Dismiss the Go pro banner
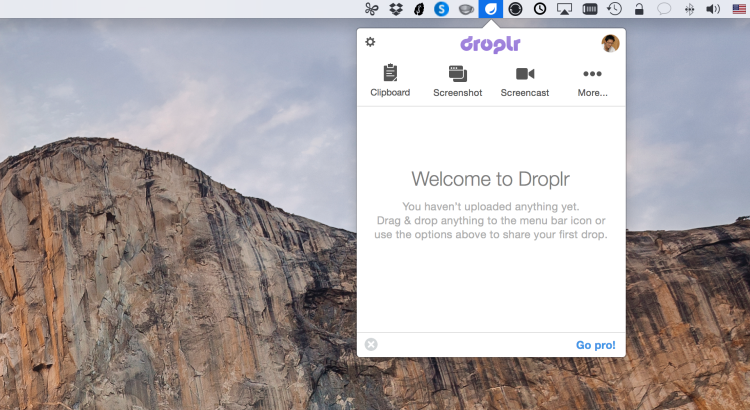The height and width of the screenshot is (410, 750). pyautogui.click(x=371, y=344)
